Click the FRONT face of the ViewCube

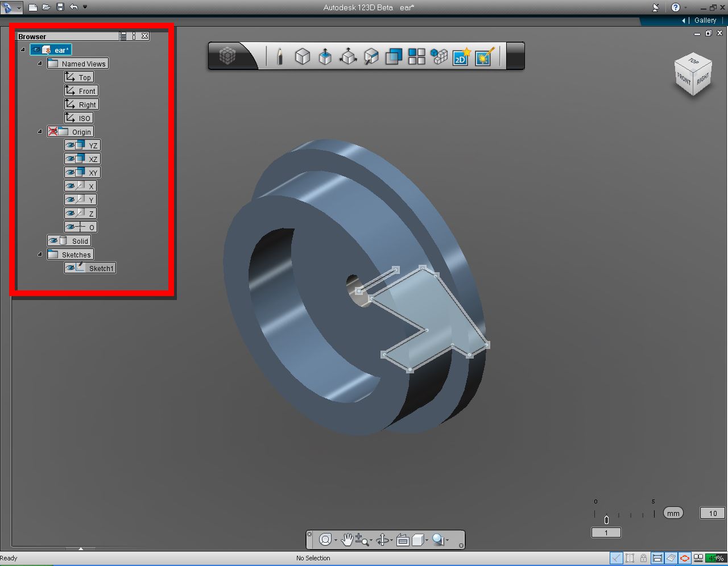point(682,80)
